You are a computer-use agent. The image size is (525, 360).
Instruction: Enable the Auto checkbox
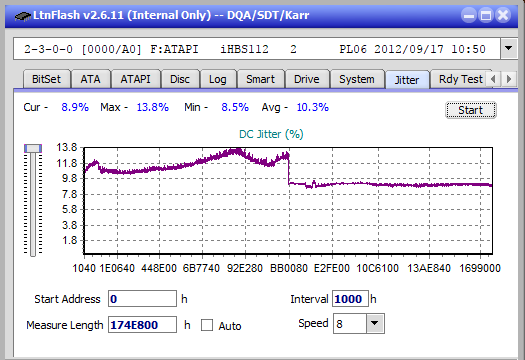point(207,325)
